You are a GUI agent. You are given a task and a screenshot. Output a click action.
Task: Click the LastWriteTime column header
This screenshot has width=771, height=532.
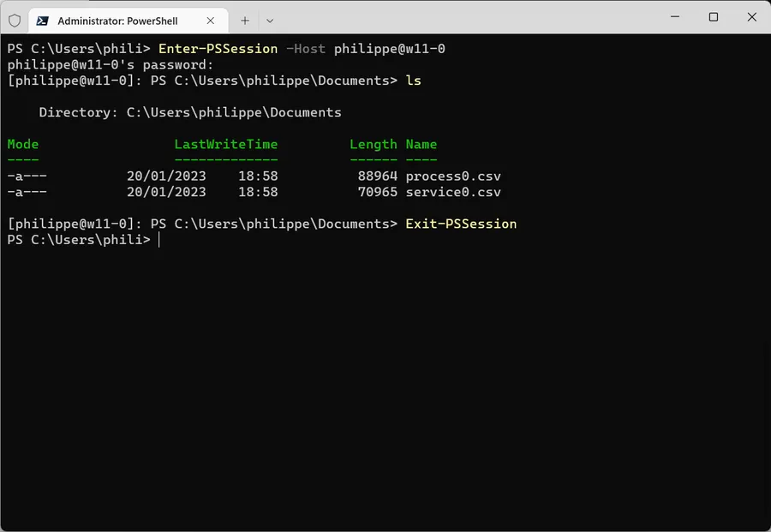225,144
